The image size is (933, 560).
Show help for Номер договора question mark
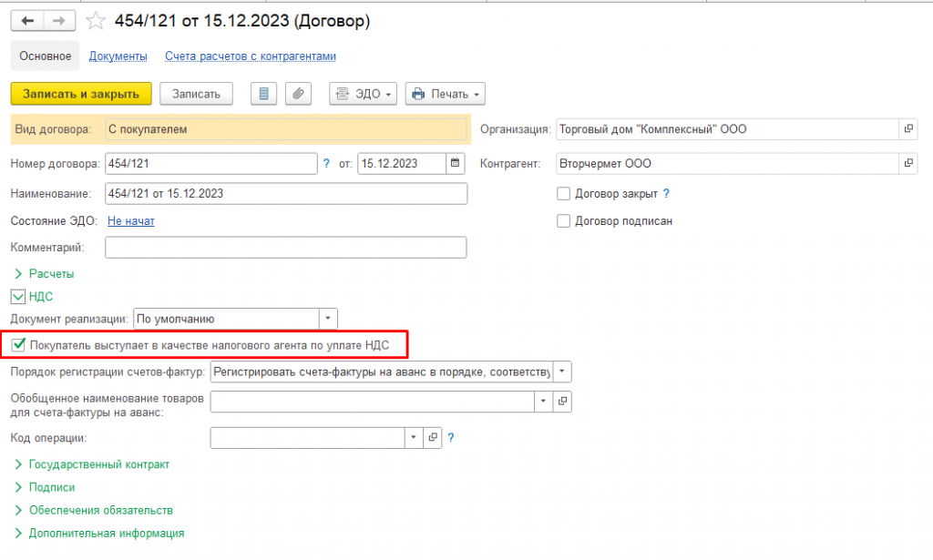326,164
